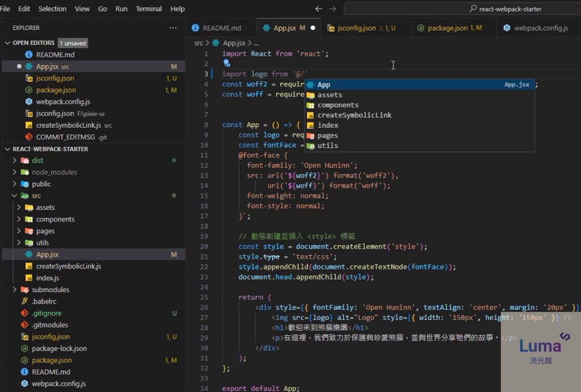The width and height of the screenshot is (581, 392).
Task: Click unsaved dot beside App.jsx in Open Editors
Action: 19,66
